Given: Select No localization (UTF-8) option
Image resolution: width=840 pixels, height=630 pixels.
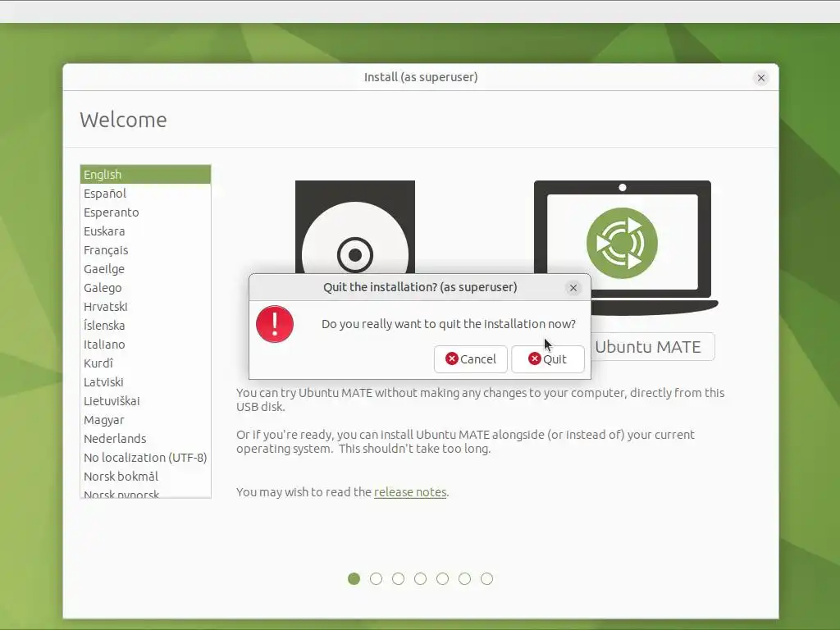Looking at the screenshot, I should tap(145, 458).
